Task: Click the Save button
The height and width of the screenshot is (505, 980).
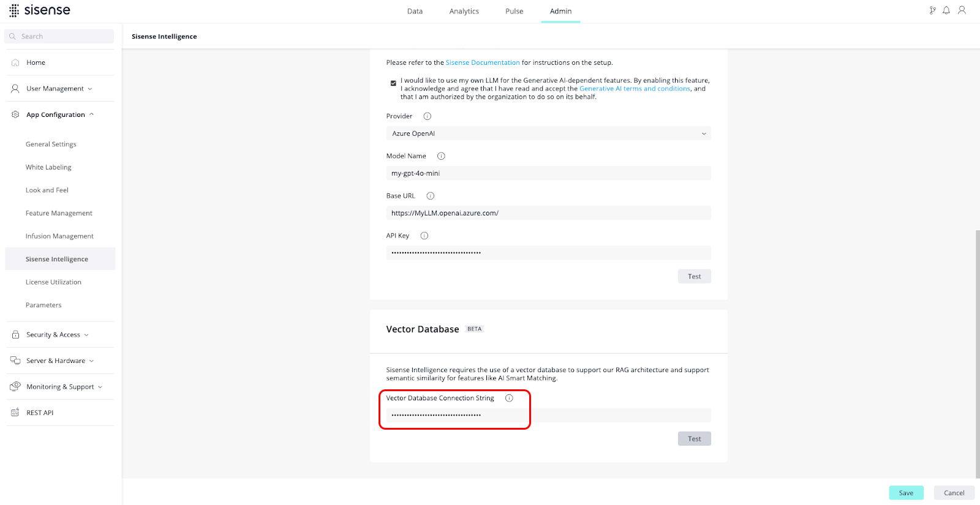Action: click(x=906, y=493)
